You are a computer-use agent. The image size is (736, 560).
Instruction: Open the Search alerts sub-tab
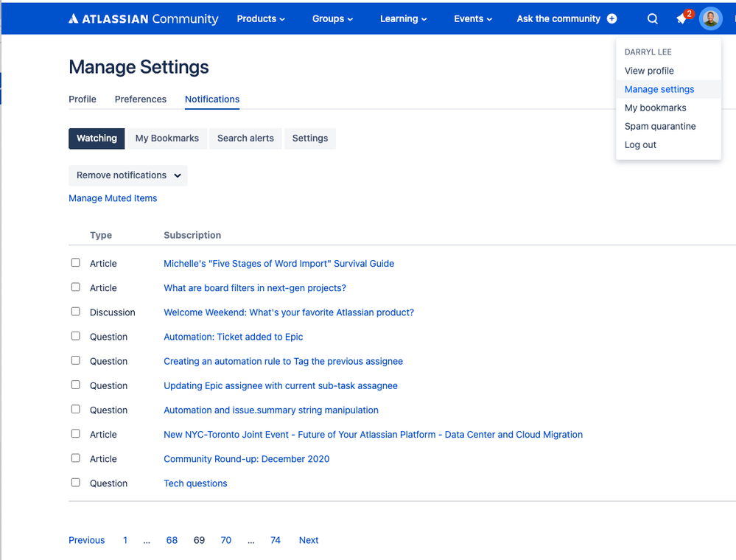[245, 139]
